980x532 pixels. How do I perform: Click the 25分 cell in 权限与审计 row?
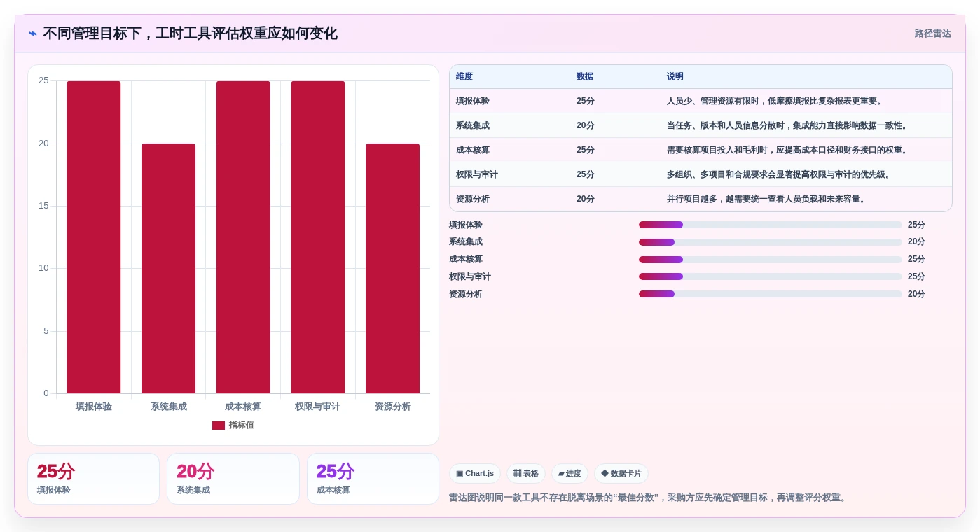point(586,174)
